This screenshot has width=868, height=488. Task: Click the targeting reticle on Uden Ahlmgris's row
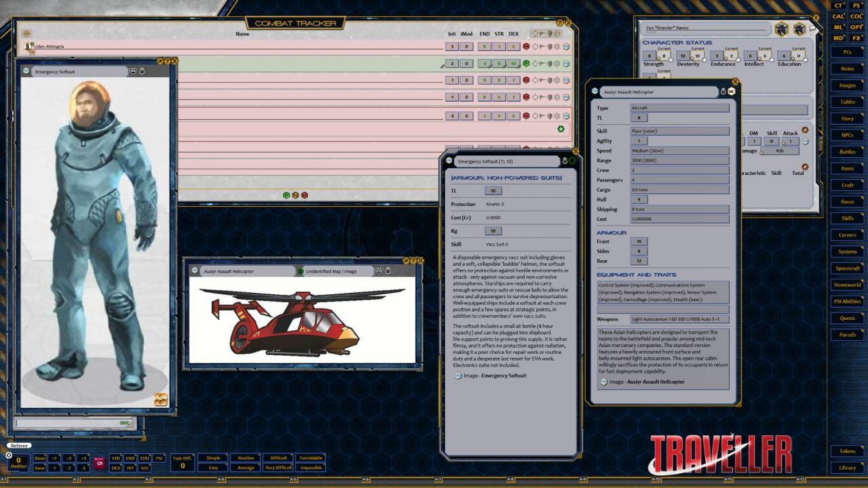coord(536,47)
